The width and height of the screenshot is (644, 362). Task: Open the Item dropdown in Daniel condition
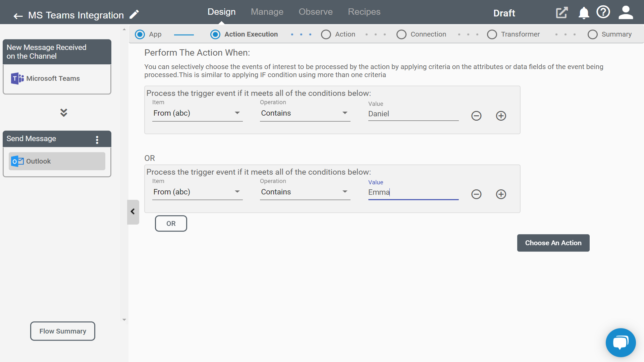tap(197, 113)
